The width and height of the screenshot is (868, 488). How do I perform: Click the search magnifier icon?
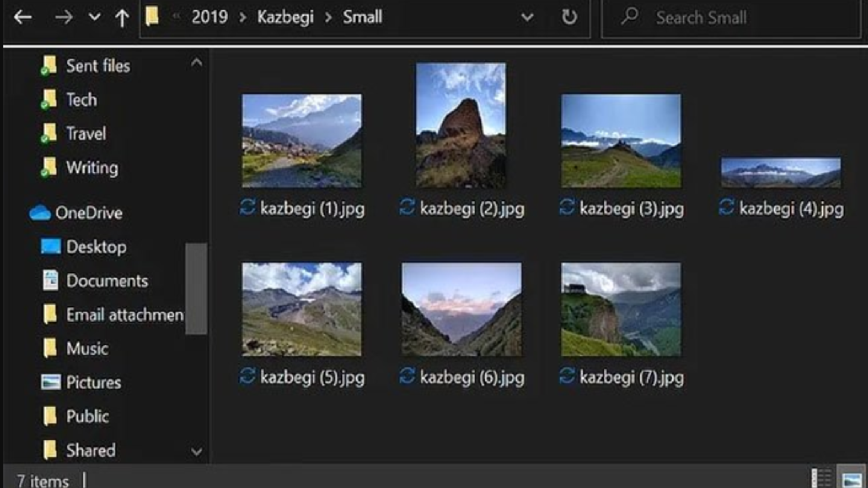629,17
